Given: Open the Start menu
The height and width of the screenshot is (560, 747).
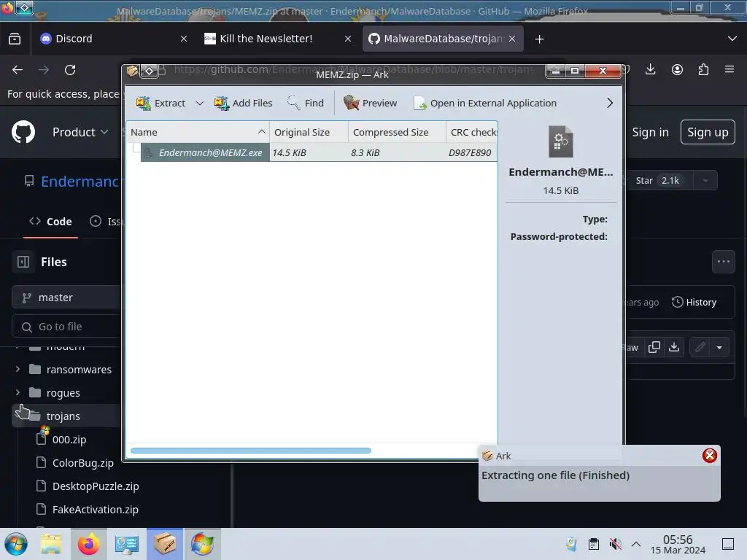Looking at the screenshot, I should click(16, 544).
